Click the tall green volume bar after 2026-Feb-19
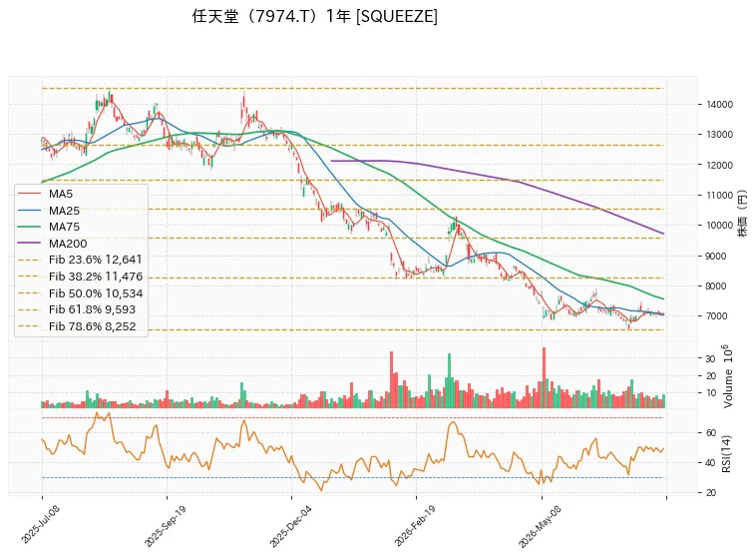Screen dimensions: 756x557 point(450,381)
